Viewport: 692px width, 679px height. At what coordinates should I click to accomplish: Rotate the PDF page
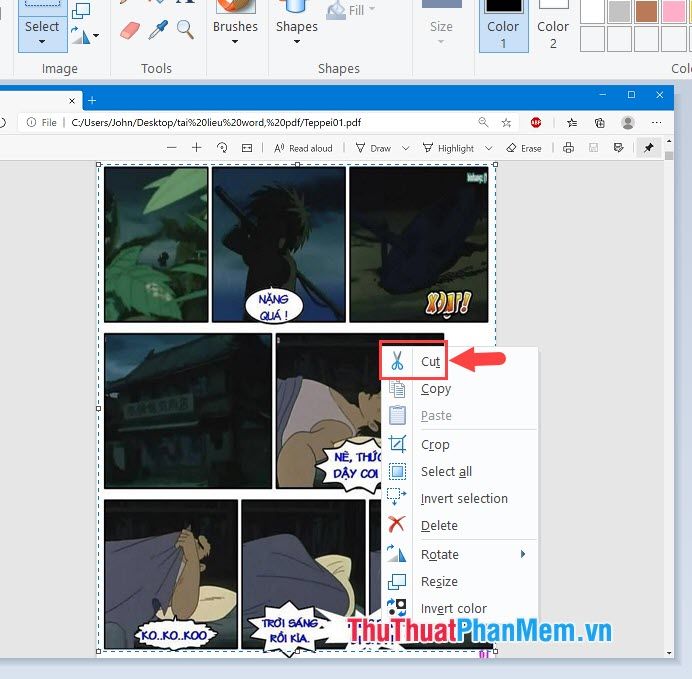(222, 148)
